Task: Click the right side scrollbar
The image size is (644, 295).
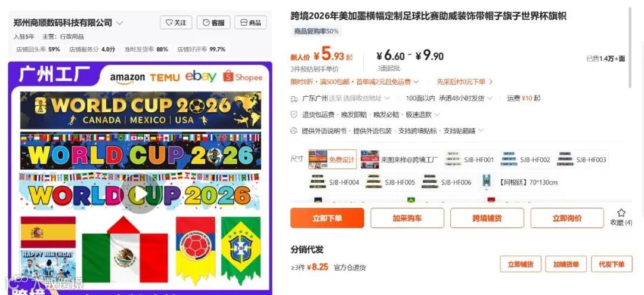Action: tap(630, 47)
